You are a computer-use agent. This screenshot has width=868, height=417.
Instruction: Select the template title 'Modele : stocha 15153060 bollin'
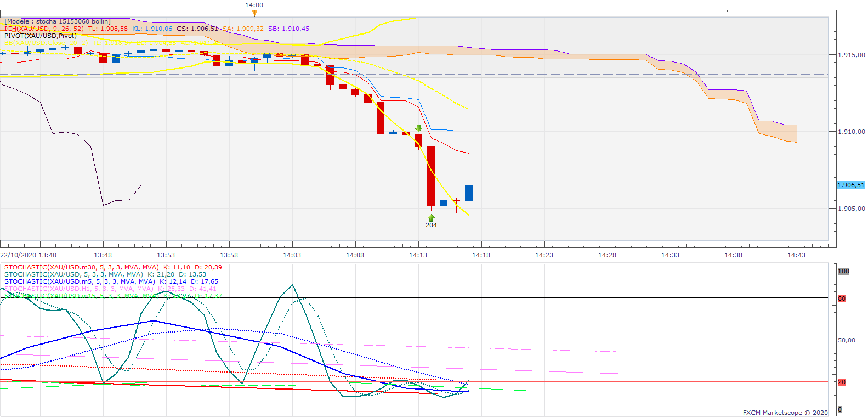point(58,21)
